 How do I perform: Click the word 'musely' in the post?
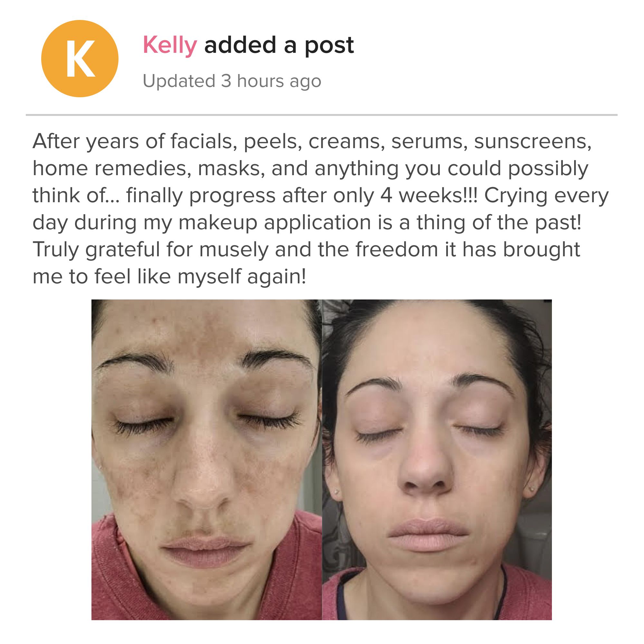(x=234, y=249)
